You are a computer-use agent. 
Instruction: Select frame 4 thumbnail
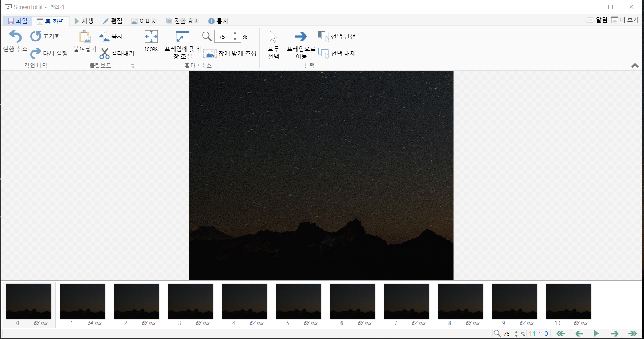(245, 301)
